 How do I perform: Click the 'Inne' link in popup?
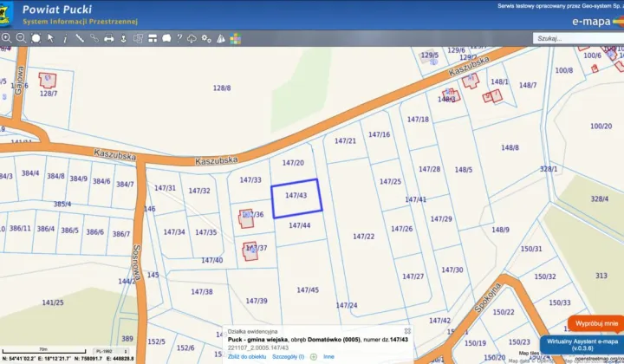pos(328,357)
